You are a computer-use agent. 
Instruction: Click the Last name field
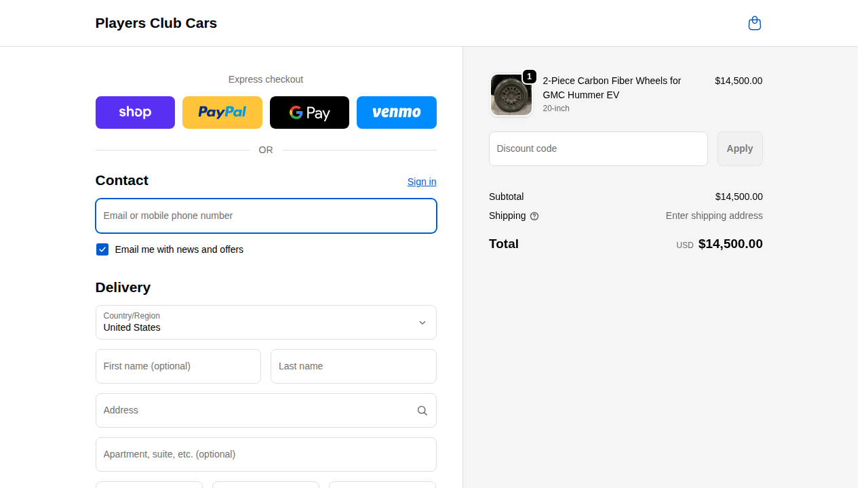click(x=353, y=366)
